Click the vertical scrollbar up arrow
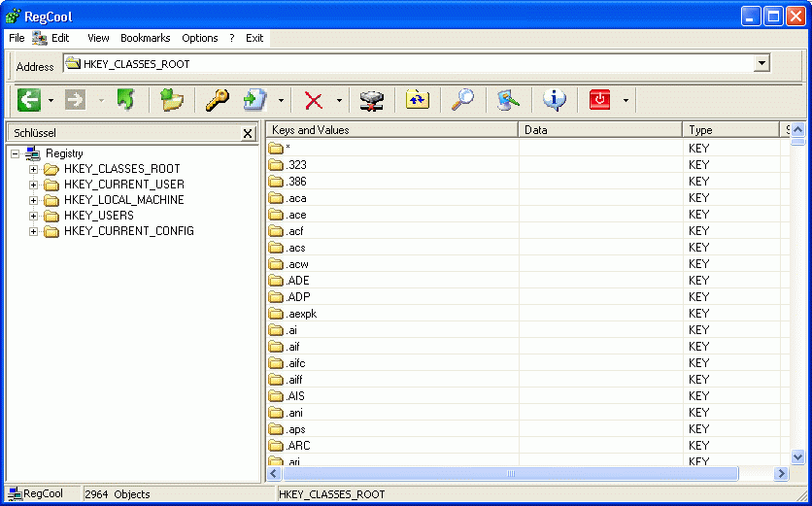The image size is (812, 506). coord(798,129)
